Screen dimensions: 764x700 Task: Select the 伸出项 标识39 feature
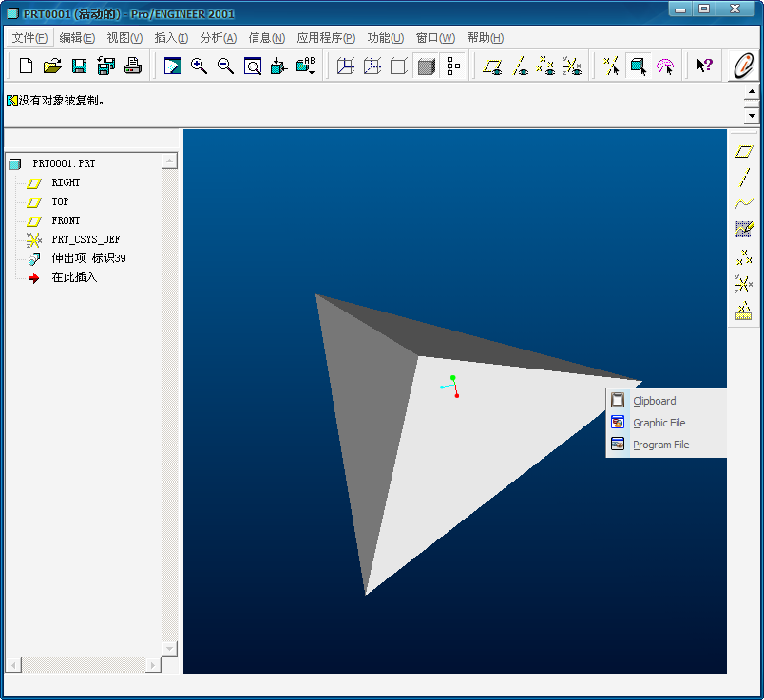click(x=88, y=258)
